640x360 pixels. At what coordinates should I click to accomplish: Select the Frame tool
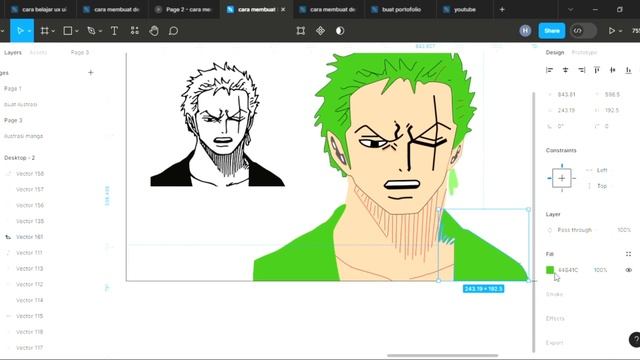pyautogui.click(x=44, y=31)
